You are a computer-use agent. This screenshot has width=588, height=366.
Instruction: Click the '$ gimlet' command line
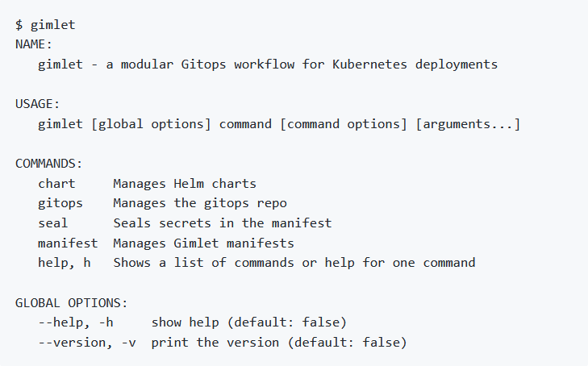pyautogui.click(x=45, y=25)
